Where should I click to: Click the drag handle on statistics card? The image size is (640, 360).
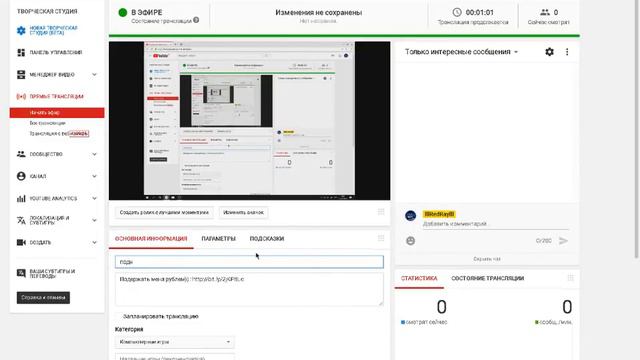(x=571, y=278)
